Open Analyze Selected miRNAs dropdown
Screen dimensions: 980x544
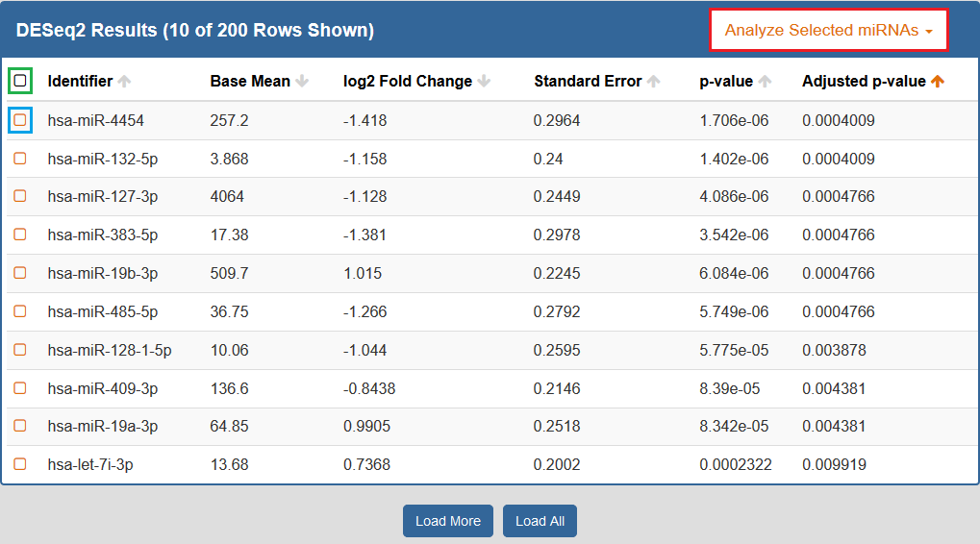828,30
